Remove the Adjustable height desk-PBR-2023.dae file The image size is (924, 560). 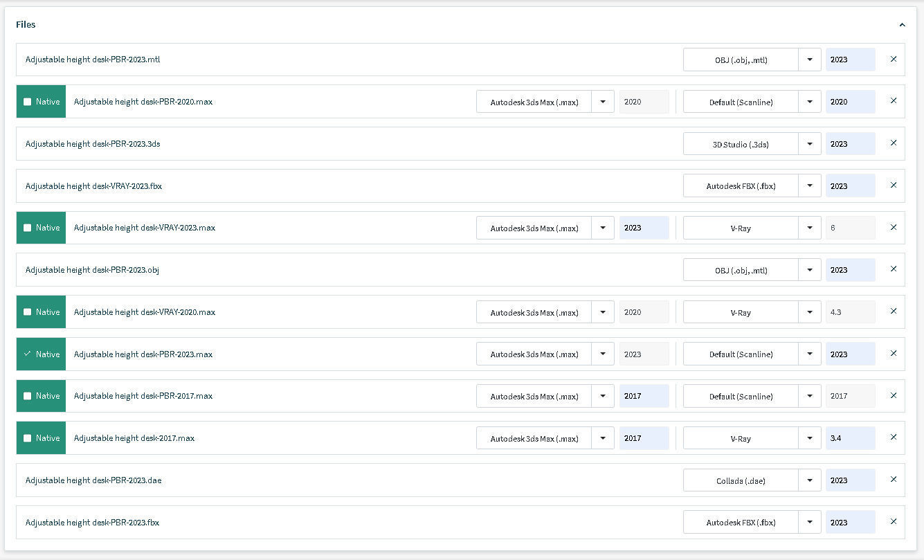[x=893, y=480]
